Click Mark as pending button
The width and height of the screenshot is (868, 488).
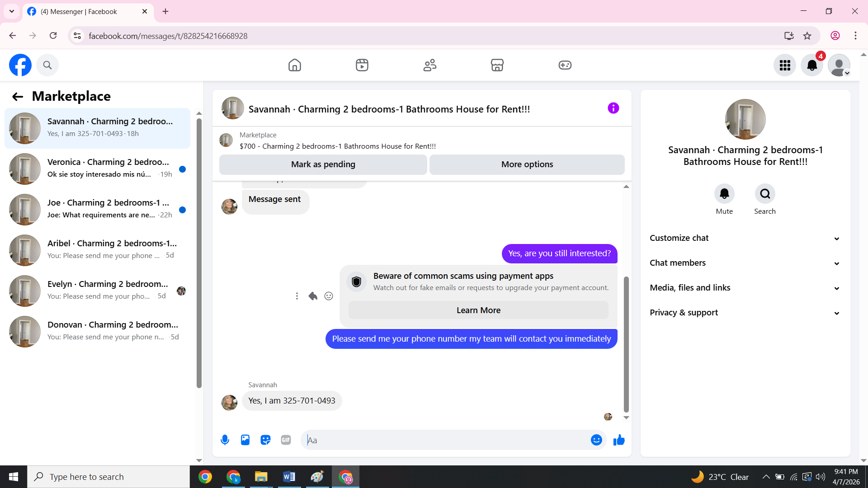(x=323, y=164)
